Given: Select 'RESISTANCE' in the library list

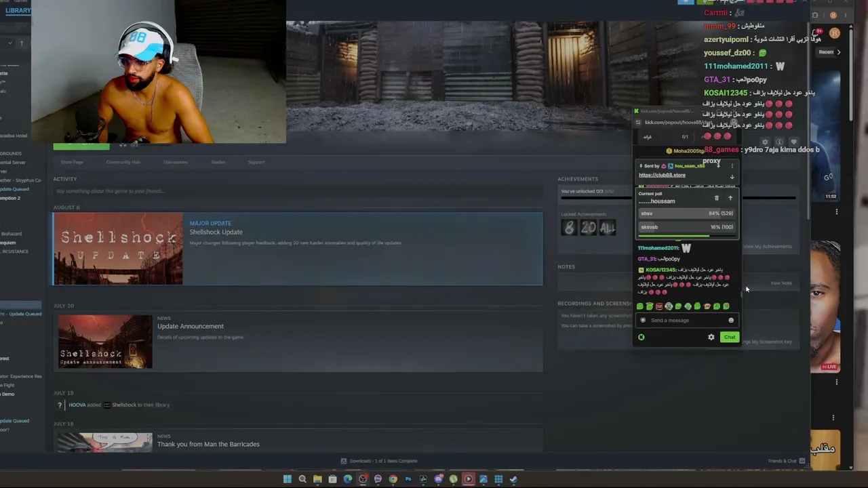Looking at the screenshot, I should click(x=15, y=251).
